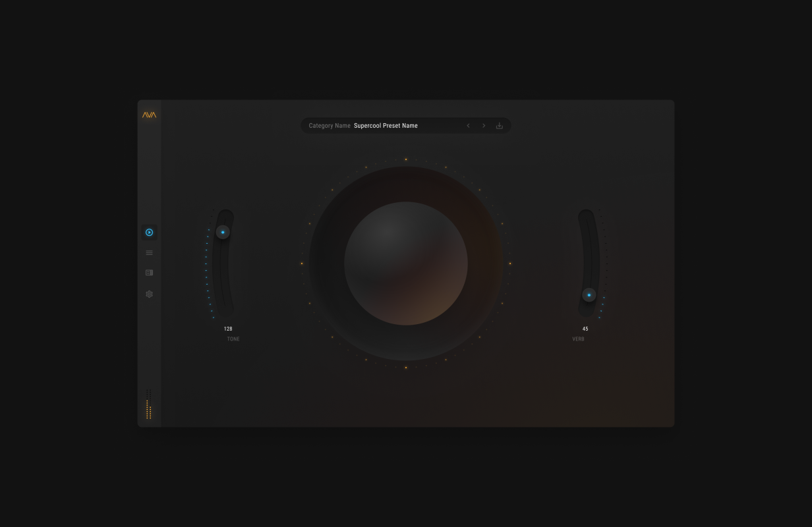Click the large central sphere knob
This screenshot has height=527, width=812.
(406, 263)
